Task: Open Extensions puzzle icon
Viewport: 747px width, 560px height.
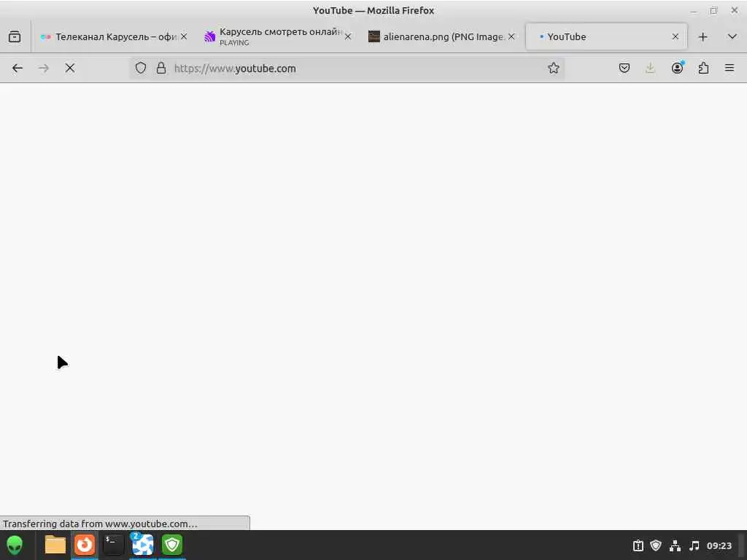Action: tap(703, 68)
